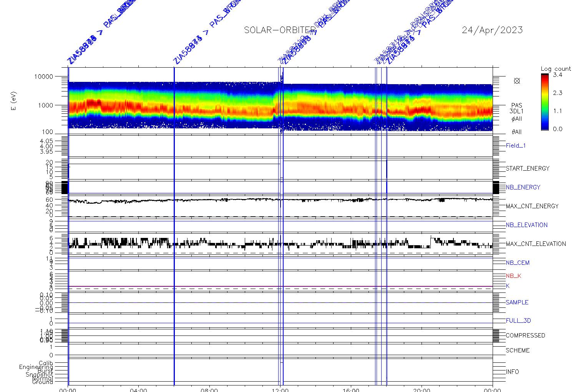Viewport: 581px width, 392px height.
Task: Click the θAll label
Action: point(516,132)
